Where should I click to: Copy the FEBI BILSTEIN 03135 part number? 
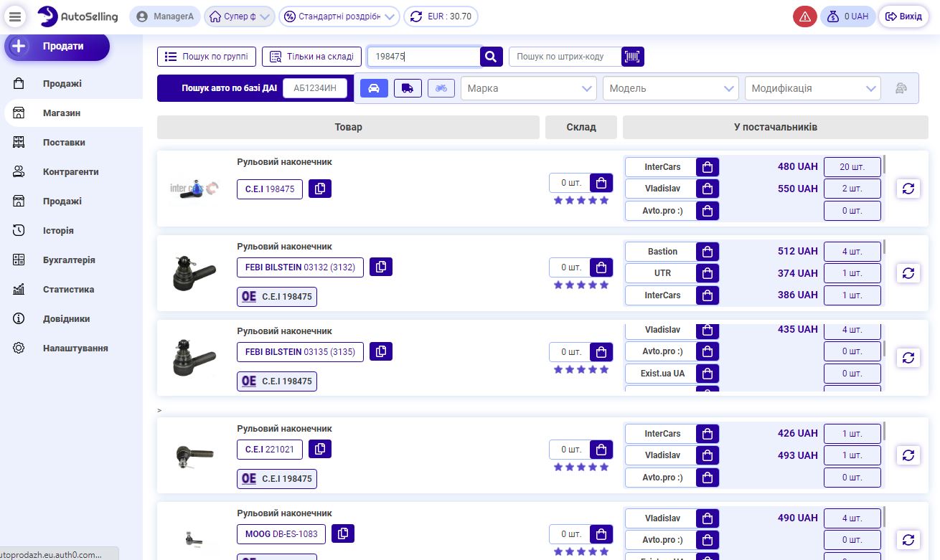pos(381,351)
